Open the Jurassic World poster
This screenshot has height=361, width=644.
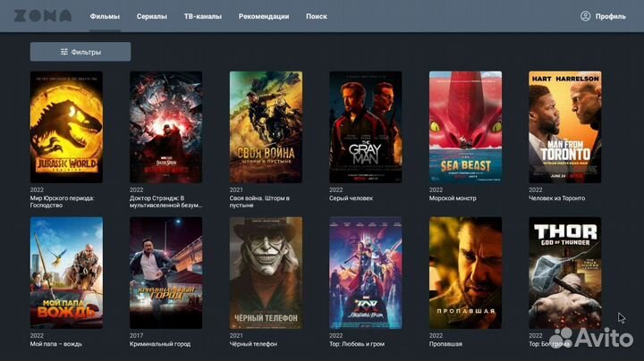tap(66, 127)
